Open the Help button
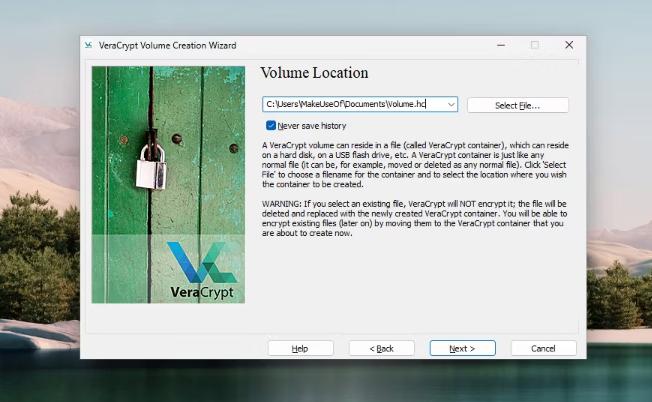Image resolution: width=652 pixels, height=402 pixels. (300, 348)
